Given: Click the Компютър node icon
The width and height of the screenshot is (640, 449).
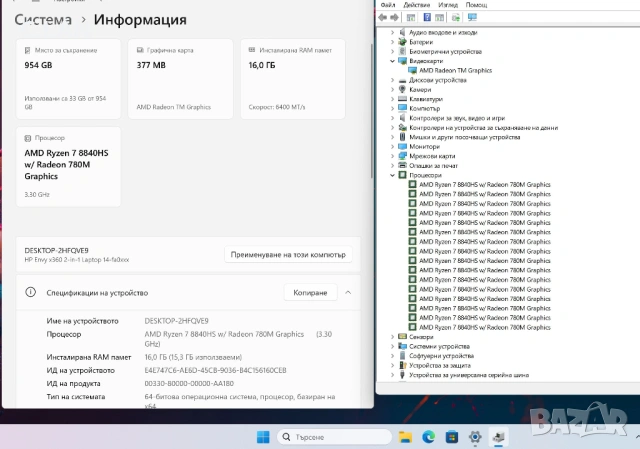Looking at the screenshot, I should pyautogui.click(x=402, y=108).
